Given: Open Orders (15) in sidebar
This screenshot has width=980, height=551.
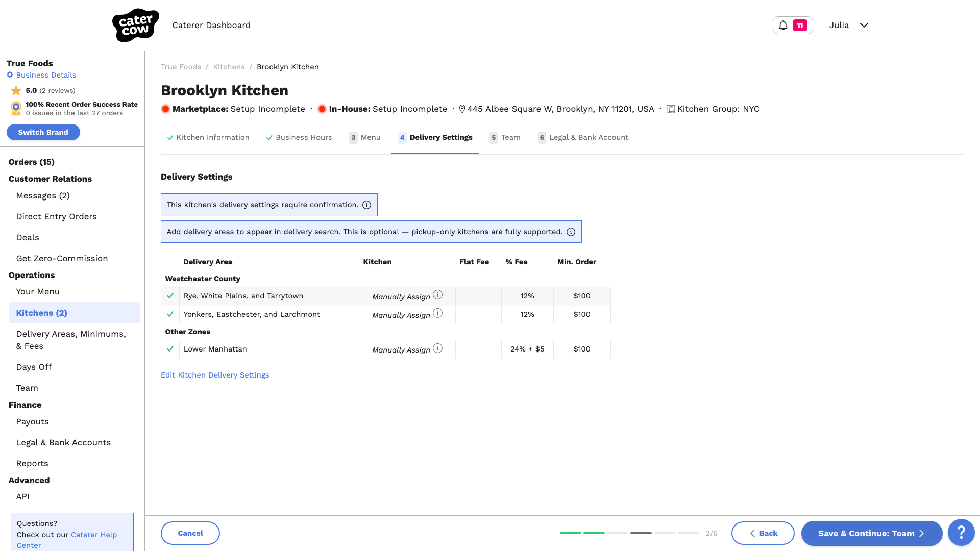Looking at the screenshot, I should click(x=32, y=162).
